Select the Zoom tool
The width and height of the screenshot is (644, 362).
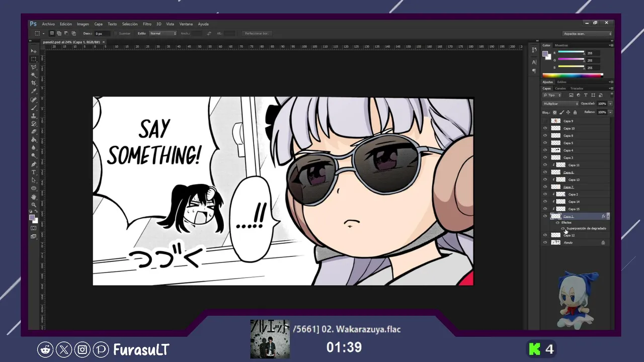click(34, 205)
